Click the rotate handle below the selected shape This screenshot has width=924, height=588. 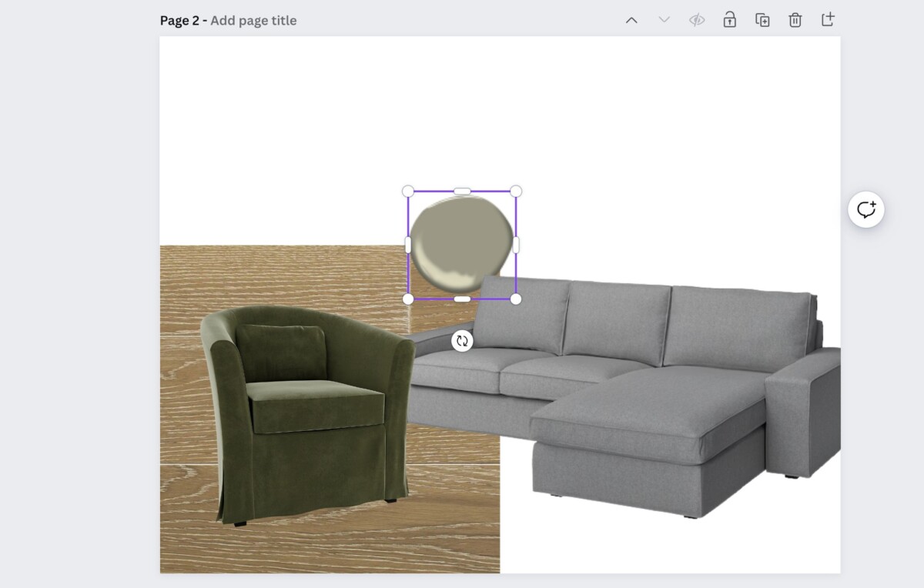tap(461, 340)
